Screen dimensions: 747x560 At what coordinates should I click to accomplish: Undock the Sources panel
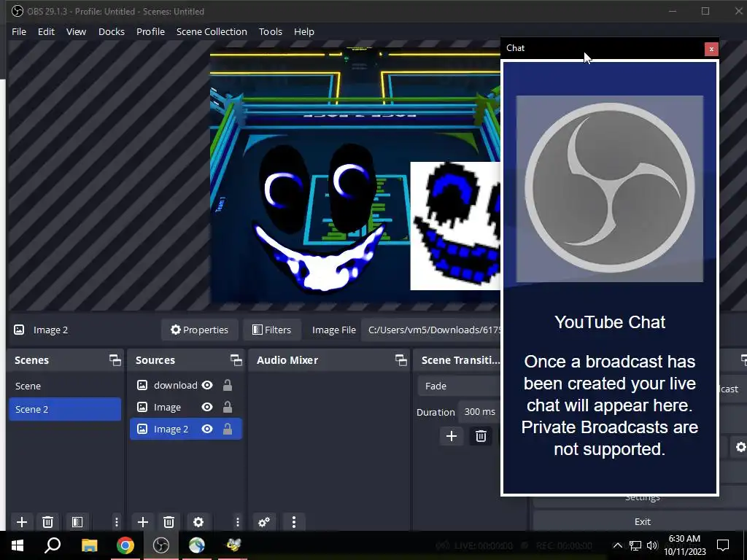pyautogui.click(x=236, y=360)
